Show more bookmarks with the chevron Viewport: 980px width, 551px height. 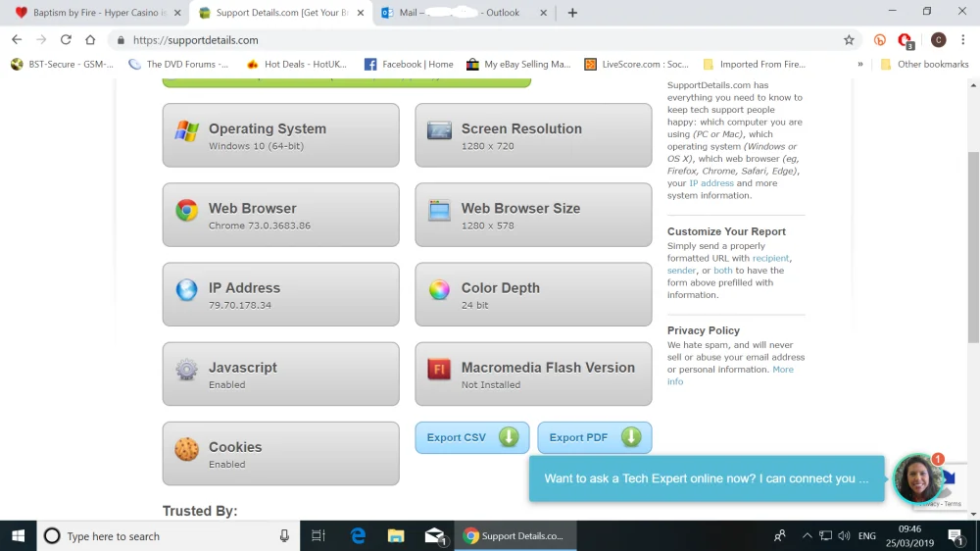[x=860, y=64]
